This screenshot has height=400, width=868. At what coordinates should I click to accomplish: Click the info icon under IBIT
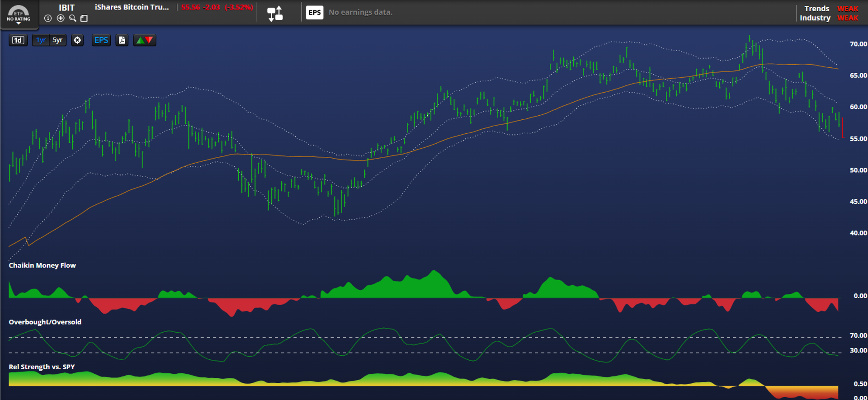point(48,18)
